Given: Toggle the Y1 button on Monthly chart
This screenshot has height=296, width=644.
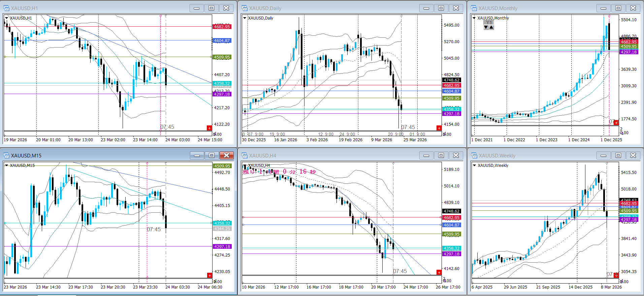Looking at the screenshot, I should click(x=489, y=23).
